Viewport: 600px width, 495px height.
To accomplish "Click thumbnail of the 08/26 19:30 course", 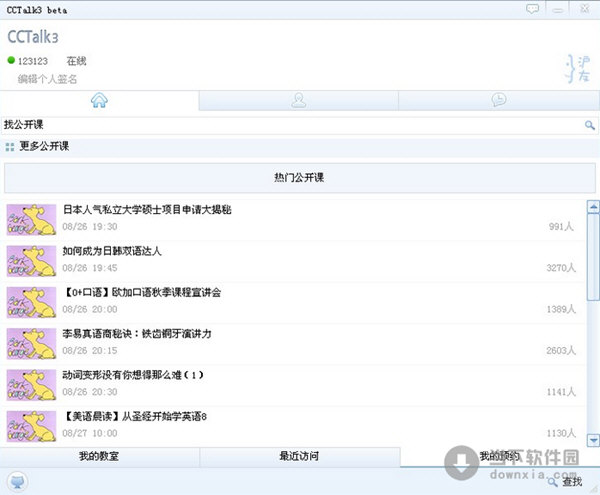I will 31,220.
